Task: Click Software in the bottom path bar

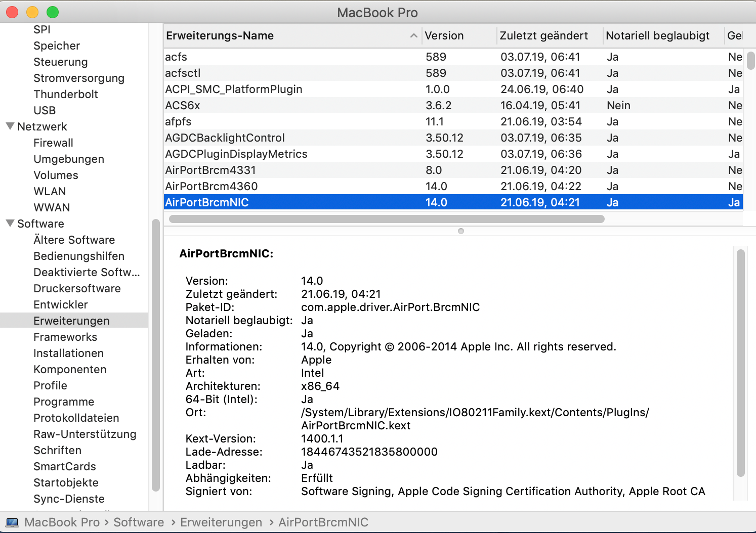Action: click(x=139, y=522)
